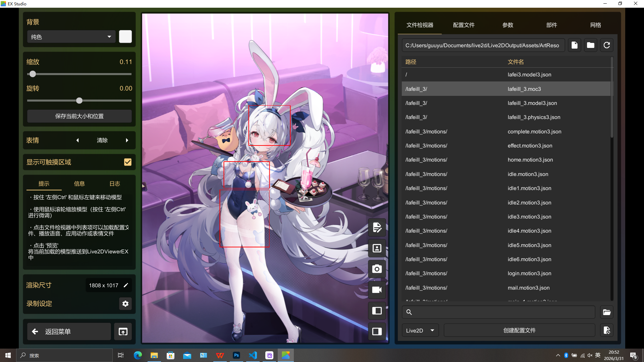The image size is (644, 362).
Task: Expand the Live2D dropdown
Action: [420, 330]
